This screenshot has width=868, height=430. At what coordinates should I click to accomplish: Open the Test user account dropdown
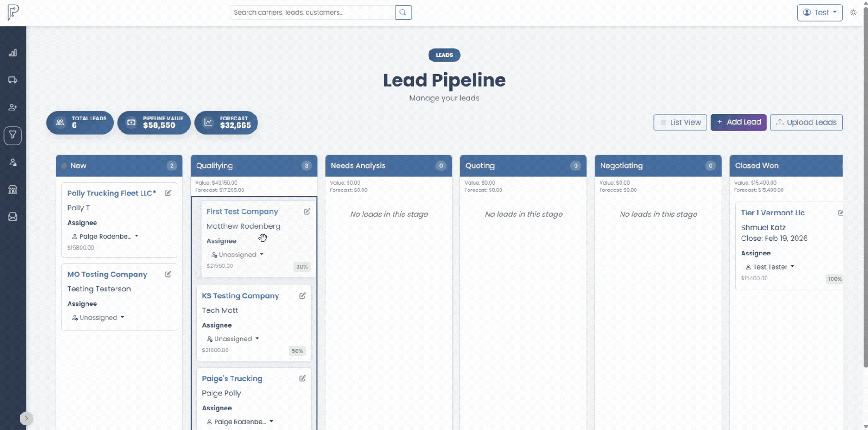819,12
